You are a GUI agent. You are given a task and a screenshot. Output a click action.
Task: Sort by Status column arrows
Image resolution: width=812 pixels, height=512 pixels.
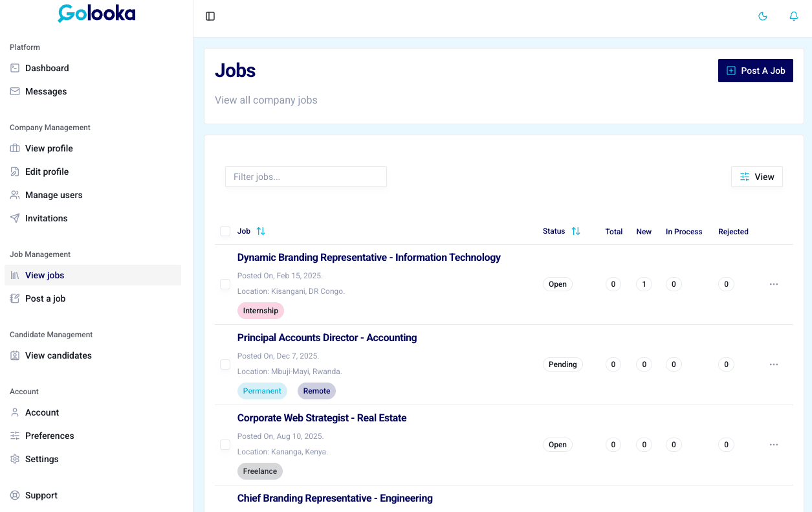point(576,231)
